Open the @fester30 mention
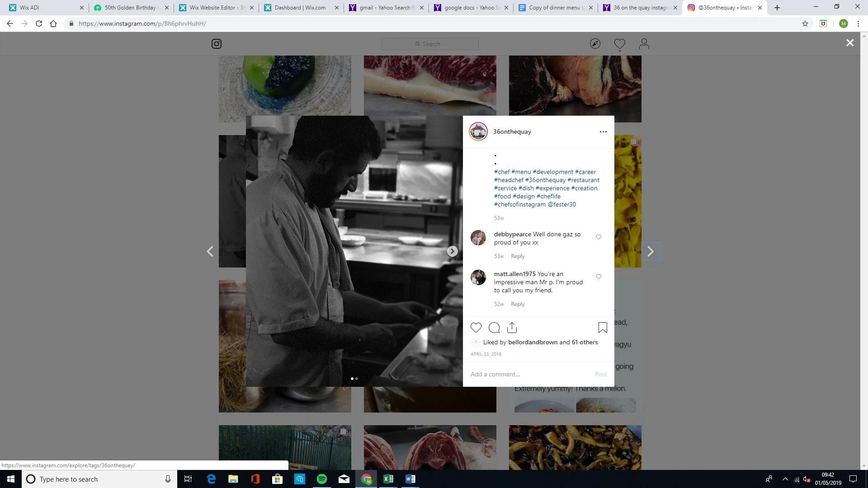 coord(562,204)
